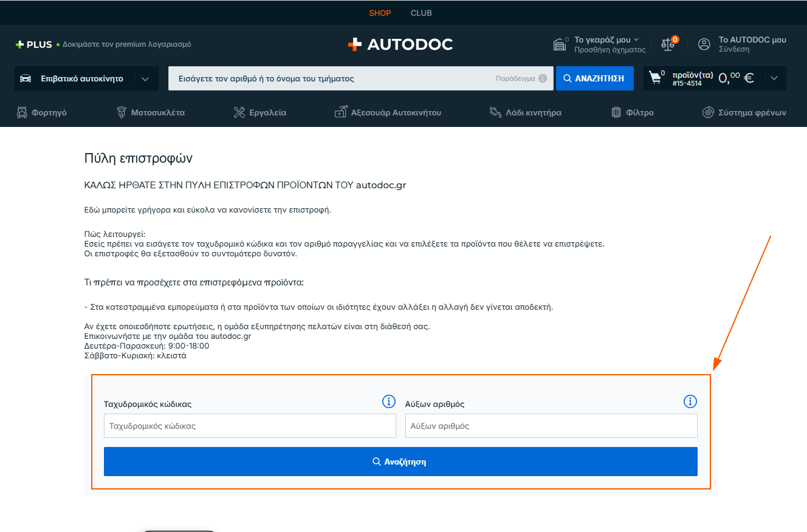Image resolution: width=807 pixels, height=532 pixels.
Task: Click the engine oil icon
Action: pyautogui.click(x=495, y=112)
